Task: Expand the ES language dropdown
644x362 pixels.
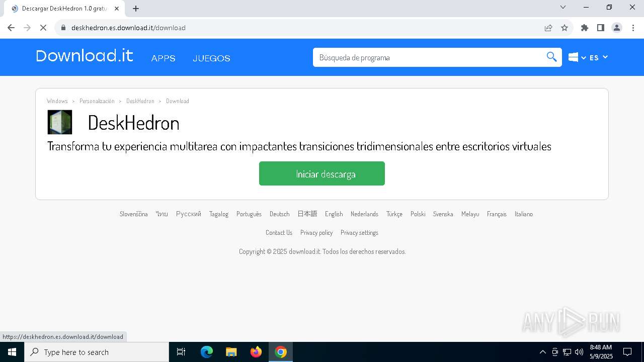Action: pos(599,57)
